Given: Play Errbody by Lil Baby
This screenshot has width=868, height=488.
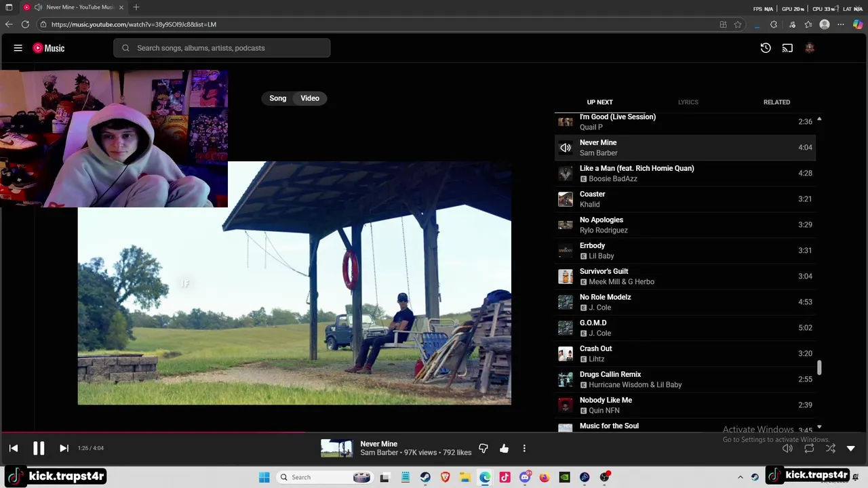Looking at the screenshot, I should pyautogui.click(x=685, y=251).
